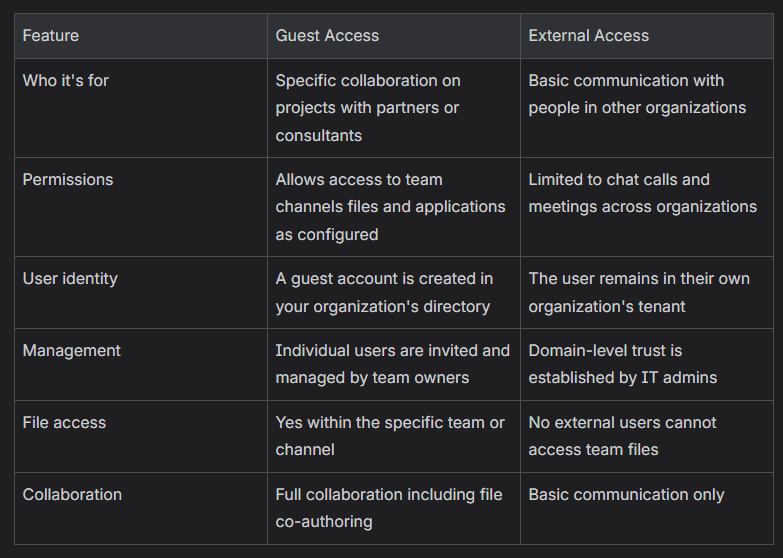Select the "Basic communication with people" cell
This screenshot has height=558, width=783.
[x=637, y=94]
